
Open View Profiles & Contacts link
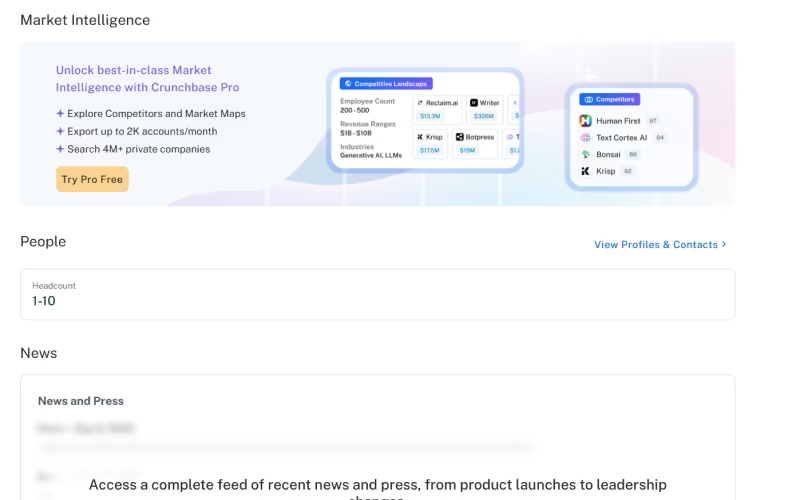[x=660, y=244]
